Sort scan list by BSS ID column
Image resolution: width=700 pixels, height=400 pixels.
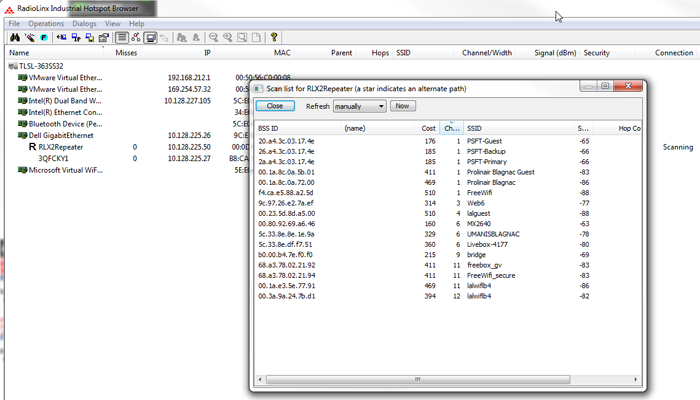click(x=297, y=128)
